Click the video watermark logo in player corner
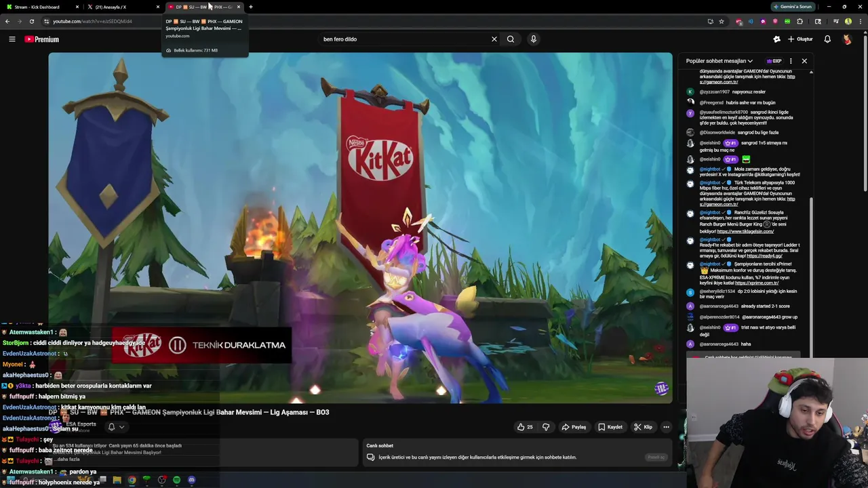This screenshot has width=868, height=488. [661, 388]
